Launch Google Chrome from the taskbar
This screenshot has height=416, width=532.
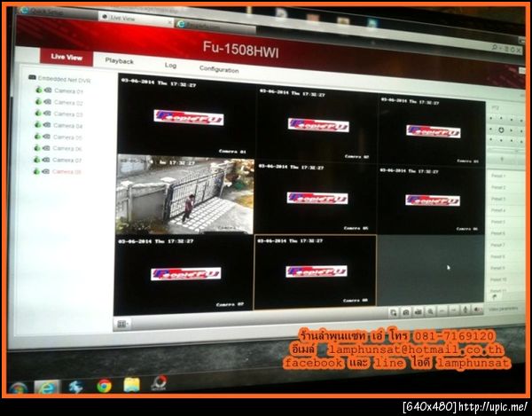(x=104, y=386)
